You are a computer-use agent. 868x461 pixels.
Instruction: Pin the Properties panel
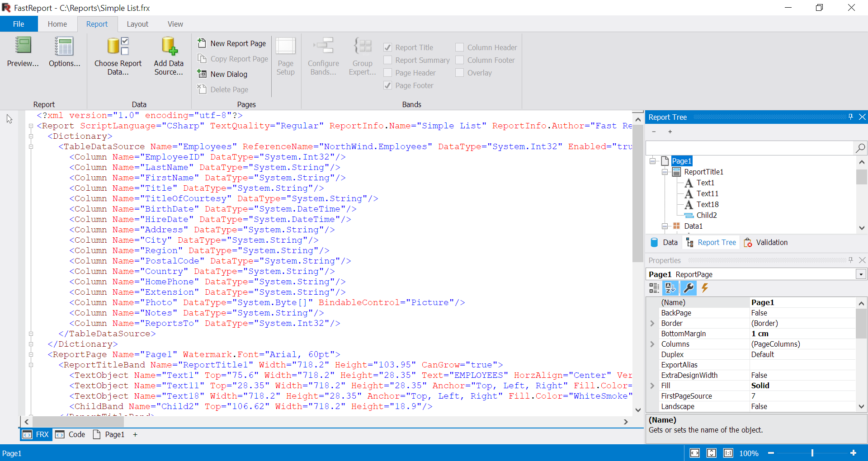(x=850, y=260)
